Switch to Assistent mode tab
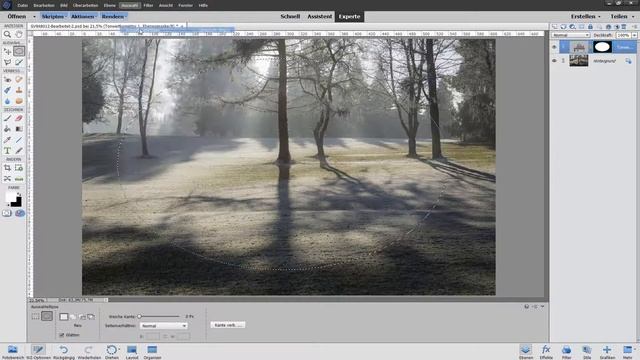The image size is (640, 360). [x=320, y=16]
